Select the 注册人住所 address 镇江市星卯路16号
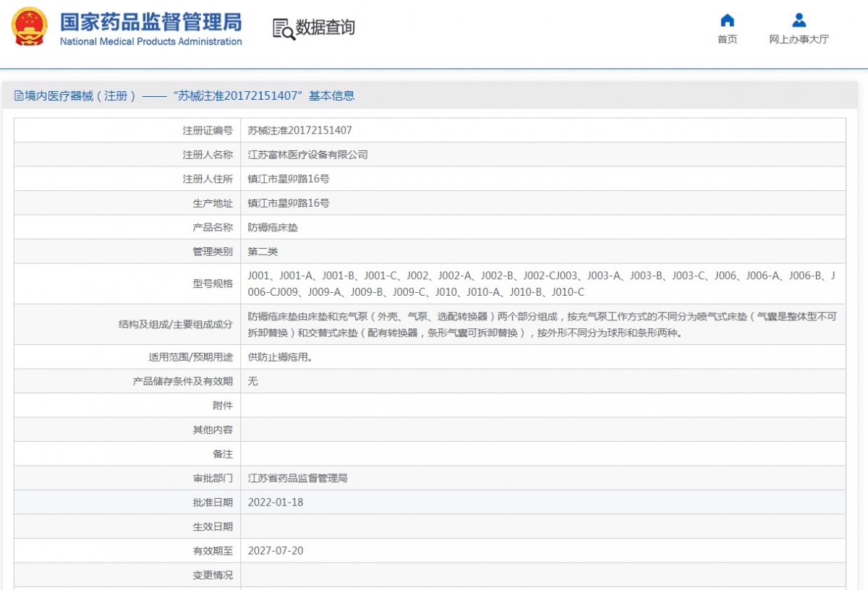The width and height of the screenshot is (868, 590). [x=289, y=179]
